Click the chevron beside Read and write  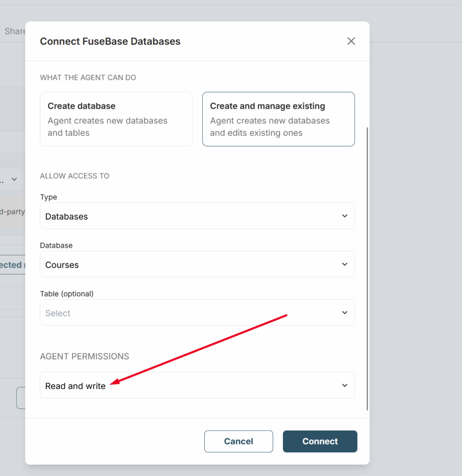(x=344, y=385)
